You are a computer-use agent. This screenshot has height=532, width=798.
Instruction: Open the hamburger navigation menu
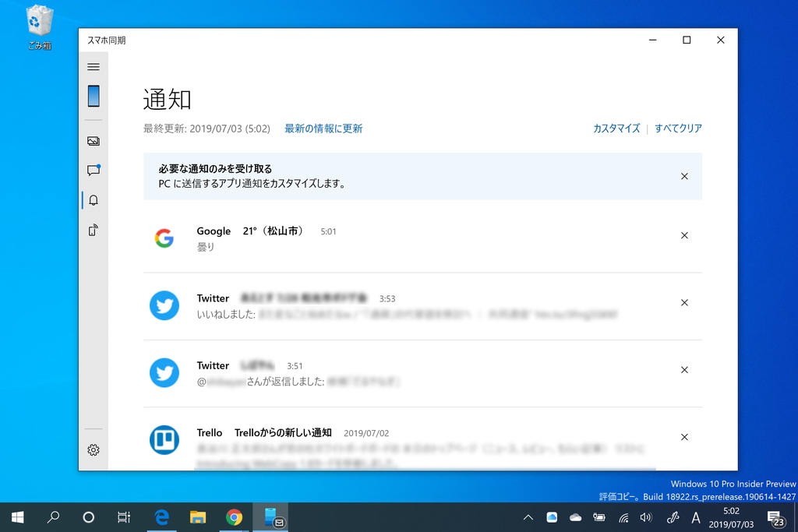click(x=94, y=66)
